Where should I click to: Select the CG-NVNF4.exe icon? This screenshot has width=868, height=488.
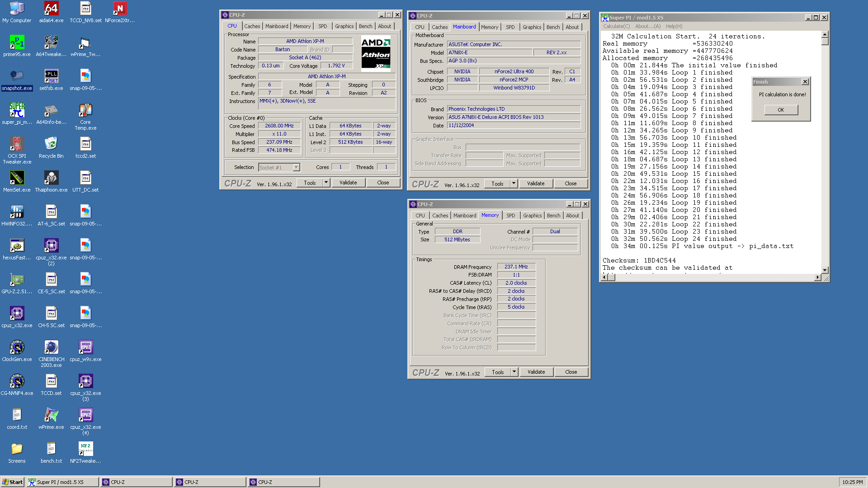(17, 385)
